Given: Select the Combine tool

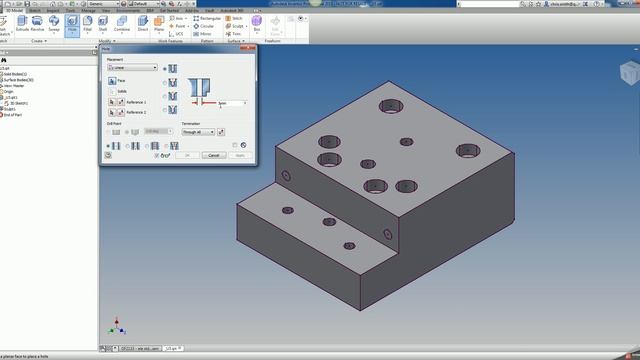Looking at the screenshot, I should (x=122, y=24).
